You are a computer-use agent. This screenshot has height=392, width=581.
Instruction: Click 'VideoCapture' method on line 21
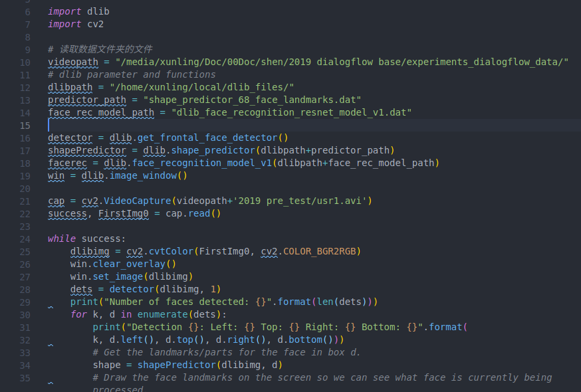point(138,201)
